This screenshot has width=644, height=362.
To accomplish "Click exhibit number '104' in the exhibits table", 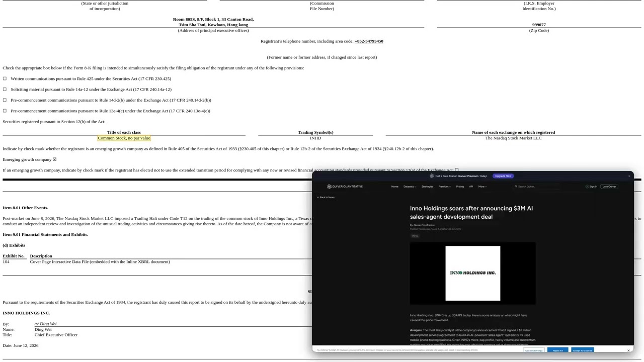I will tap(6, 261).
